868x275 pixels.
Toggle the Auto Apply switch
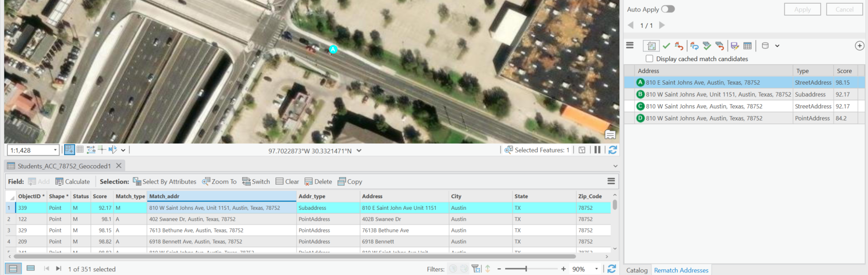668,9
